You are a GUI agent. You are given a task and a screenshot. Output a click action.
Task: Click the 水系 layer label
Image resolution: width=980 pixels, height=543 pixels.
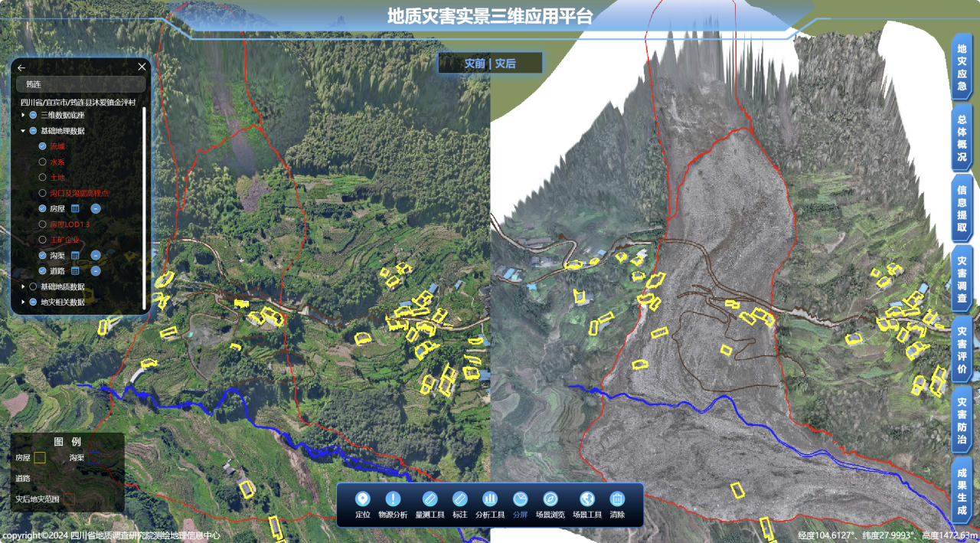57,162
